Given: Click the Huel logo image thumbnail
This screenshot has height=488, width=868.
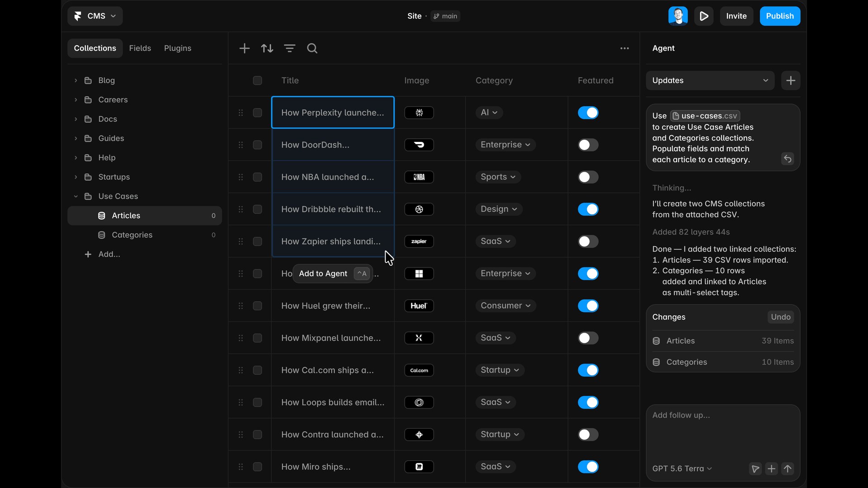Looking at the screenshot, I should tap(419, 306).
